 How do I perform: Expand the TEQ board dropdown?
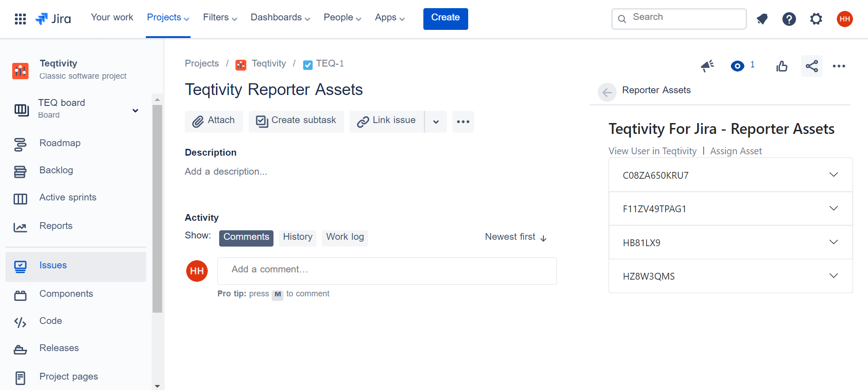(135, 111)
